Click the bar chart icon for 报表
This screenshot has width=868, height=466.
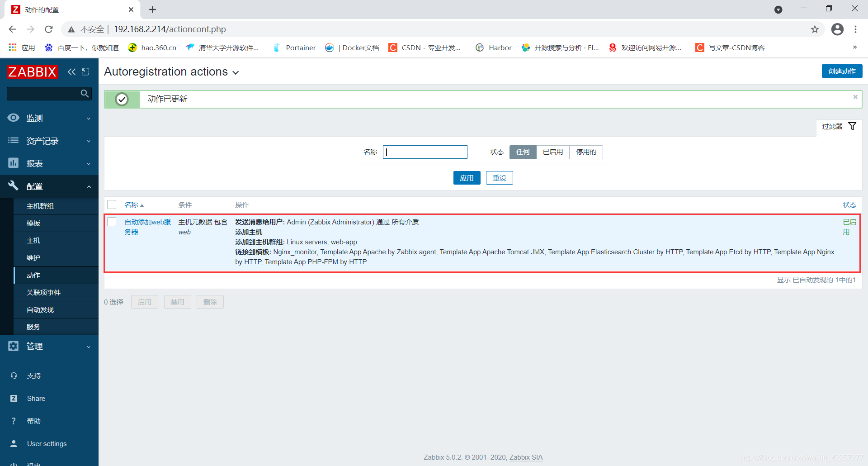coord(14,163)
